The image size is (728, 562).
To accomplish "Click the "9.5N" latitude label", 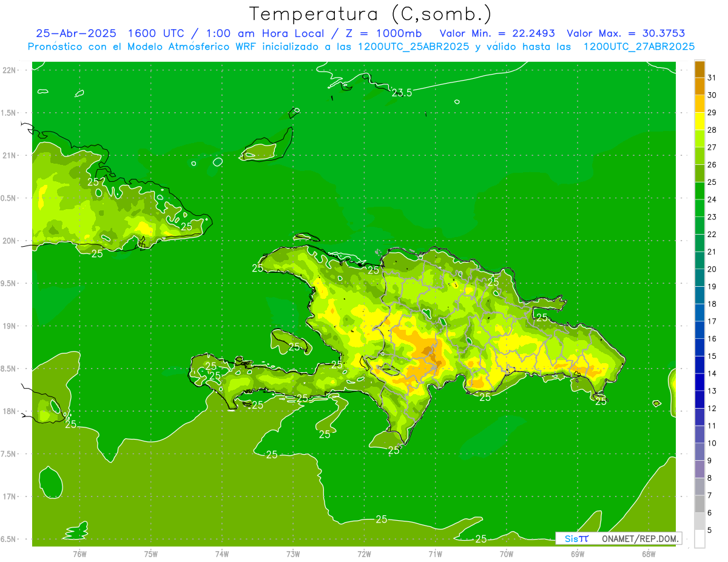I will [x=9, y=283].
